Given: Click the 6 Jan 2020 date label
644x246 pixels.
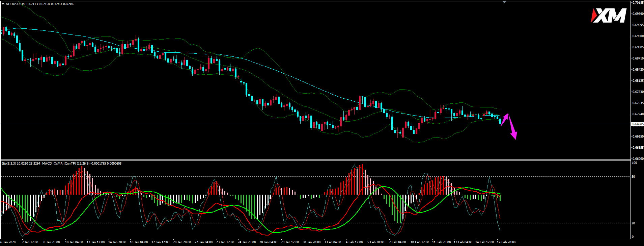Looking at the screenshot, I should (x=8, y=242).
